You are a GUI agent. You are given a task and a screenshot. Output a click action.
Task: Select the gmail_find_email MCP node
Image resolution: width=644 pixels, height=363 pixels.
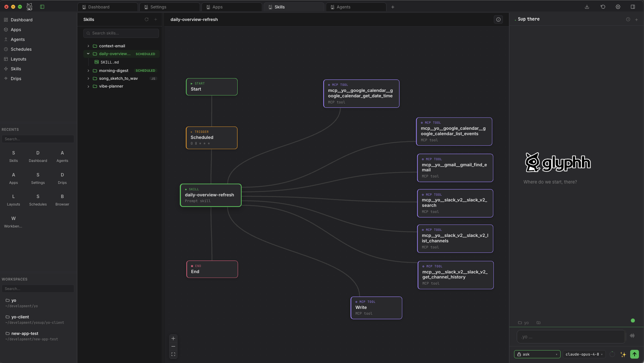click(455, 168)
